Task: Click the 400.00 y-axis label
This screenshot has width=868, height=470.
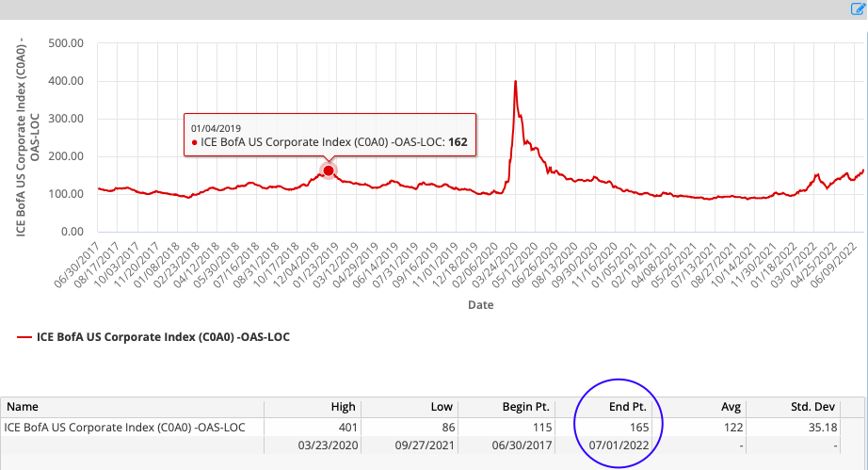Action: [x=66, y=81]
